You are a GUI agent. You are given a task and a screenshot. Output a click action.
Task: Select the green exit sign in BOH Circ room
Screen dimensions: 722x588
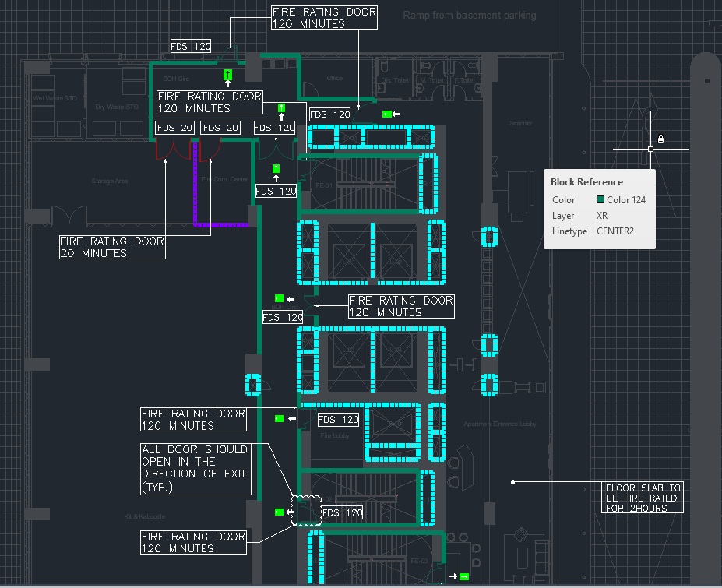point(227,75)
